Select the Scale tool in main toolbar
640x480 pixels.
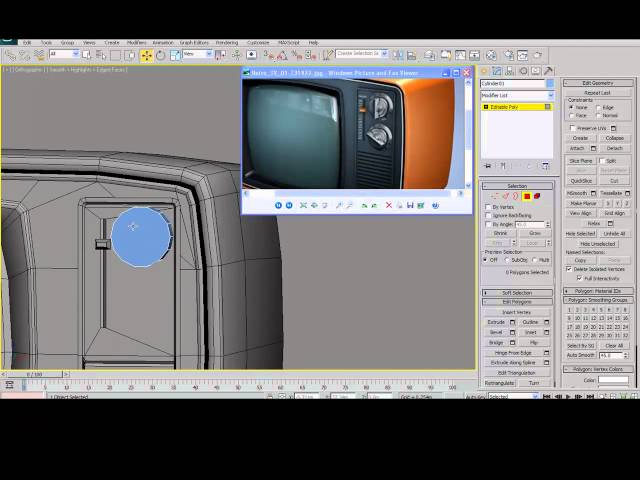pyautogui.click(x=175, y=55)
